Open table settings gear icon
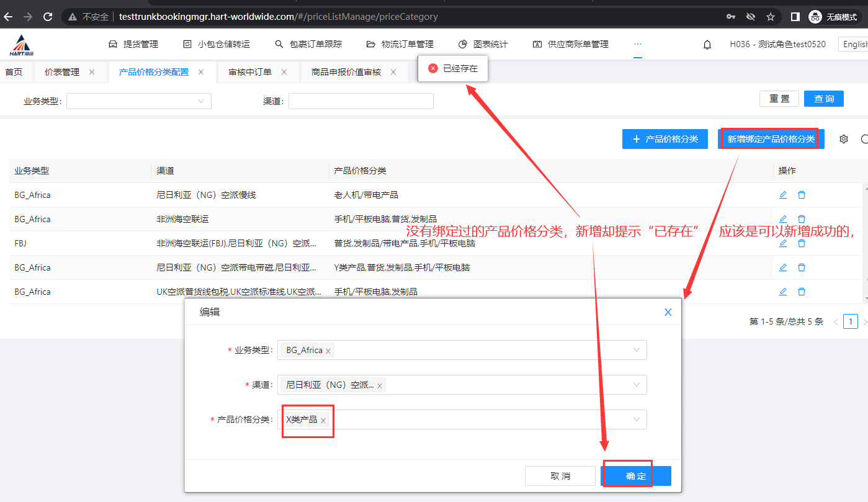 843,139
